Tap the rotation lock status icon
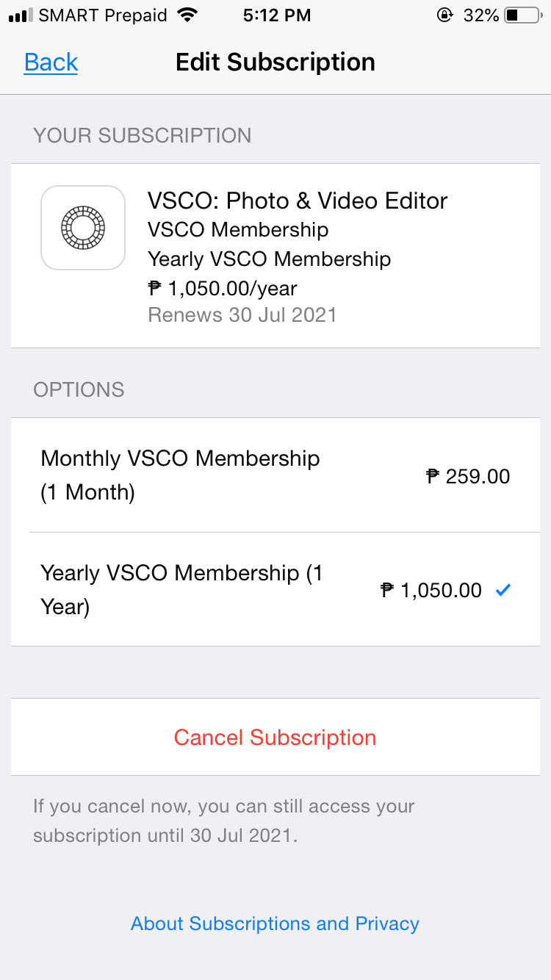 tap(444, 15)
